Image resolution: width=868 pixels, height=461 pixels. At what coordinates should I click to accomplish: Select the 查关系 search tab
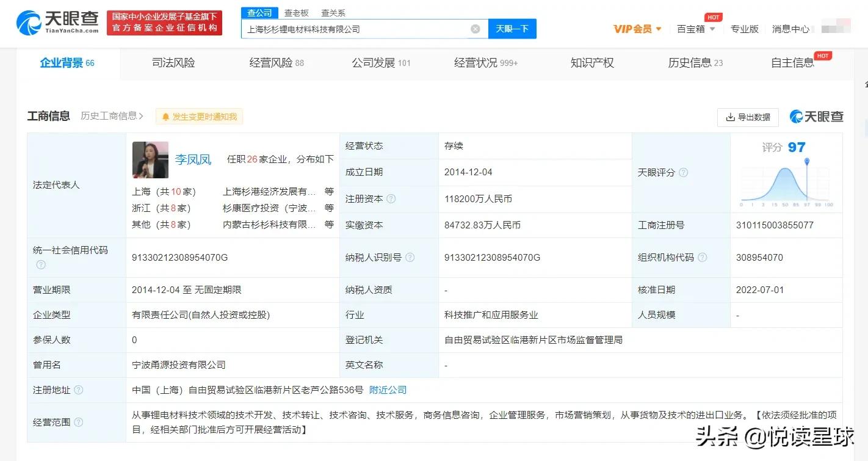(x=333, y=13)
